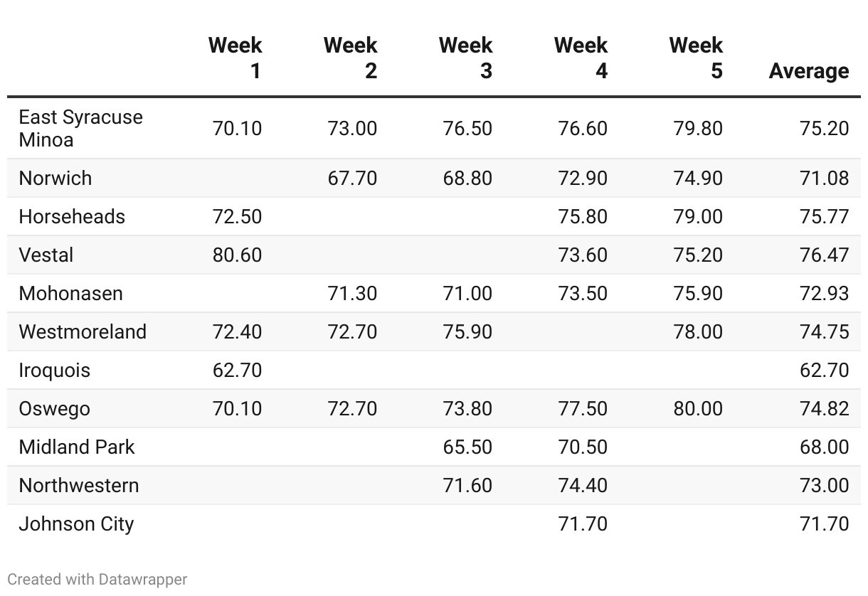The height and width of the screenshot is (596, 868).
Task: Select the Vestal row label
Action: click(x=46, y=255)
